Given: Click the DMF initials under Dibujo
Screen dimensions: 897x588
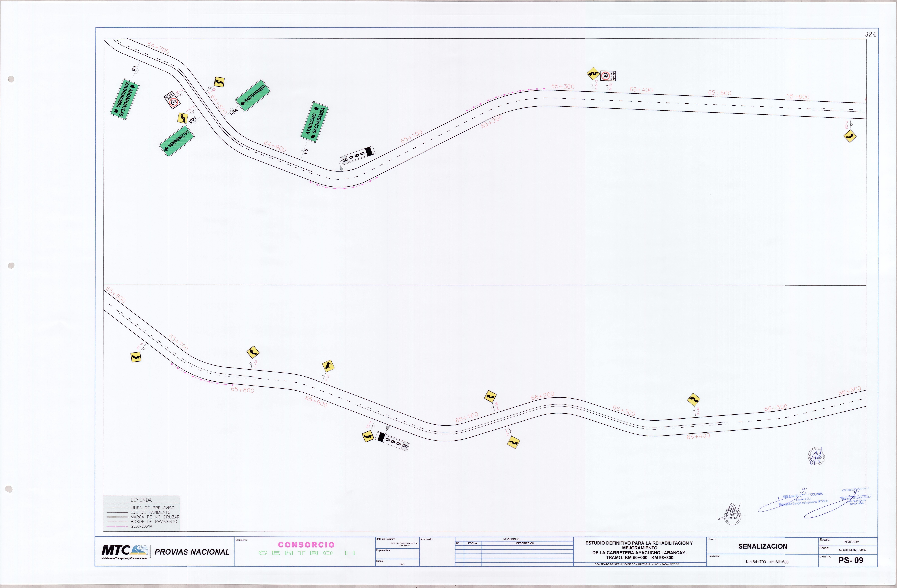Looking at the screenshot, I should click(x=402, y=564).
